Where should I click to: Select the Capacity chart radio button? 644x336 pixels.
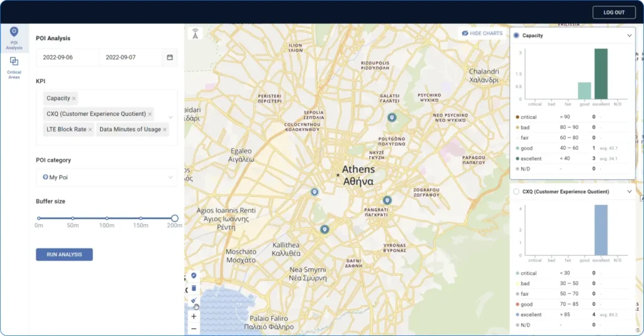(x=516, y=36)
